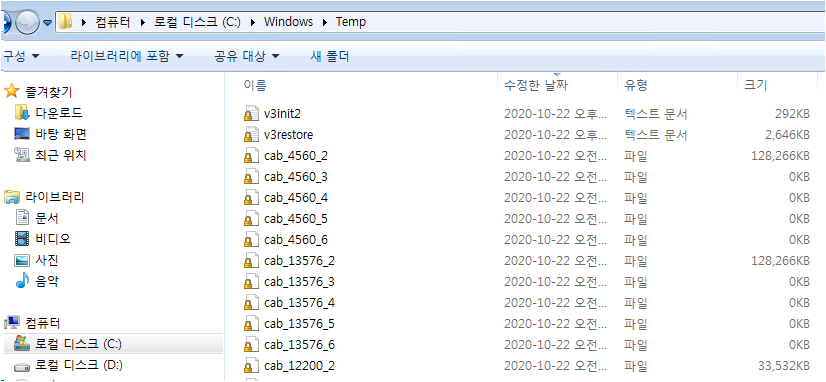Viewport: 826px width, 382px height.
Task: Sort by the 크기 column header
Action: 755,85
